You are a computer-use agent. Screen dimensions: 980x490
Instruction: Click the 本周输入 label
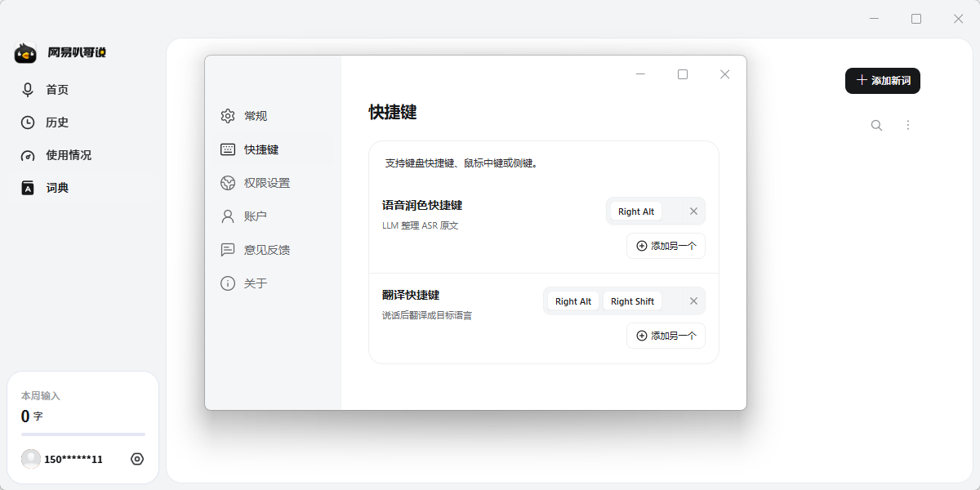tap(41, 396)
